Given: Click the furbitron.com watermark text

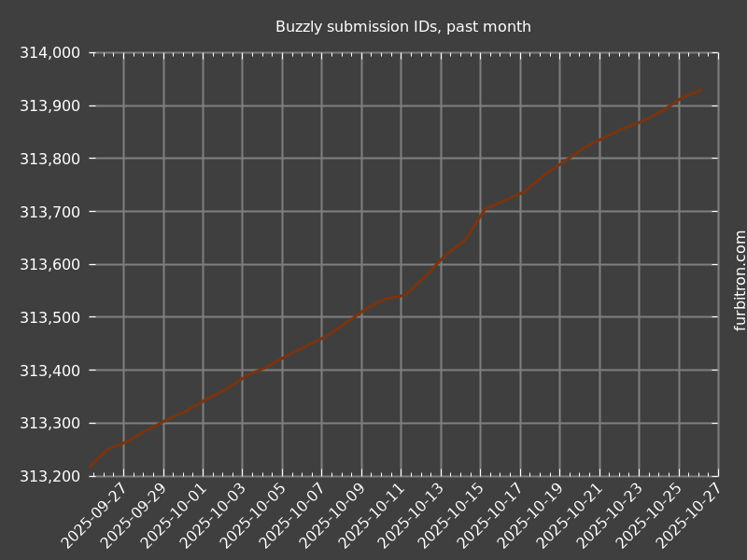Looking at the screenshot, I should pyautogui.click(x=740, y=280).
